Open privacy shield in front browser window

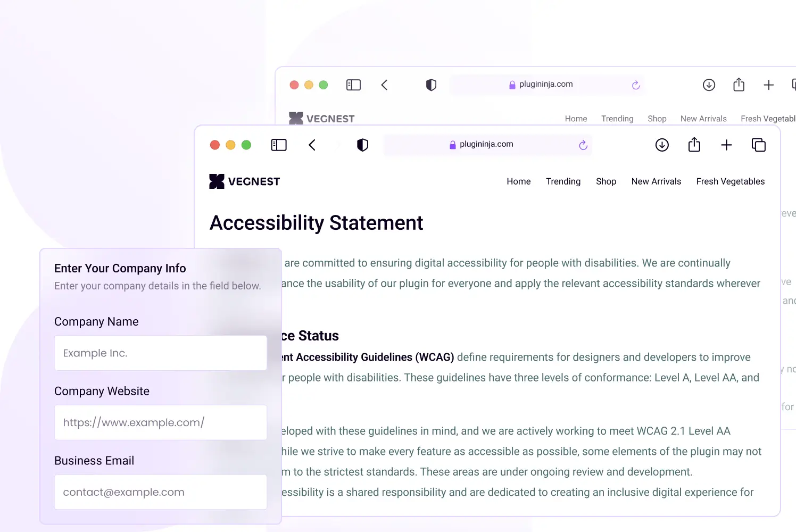click(x=362, y=145)
